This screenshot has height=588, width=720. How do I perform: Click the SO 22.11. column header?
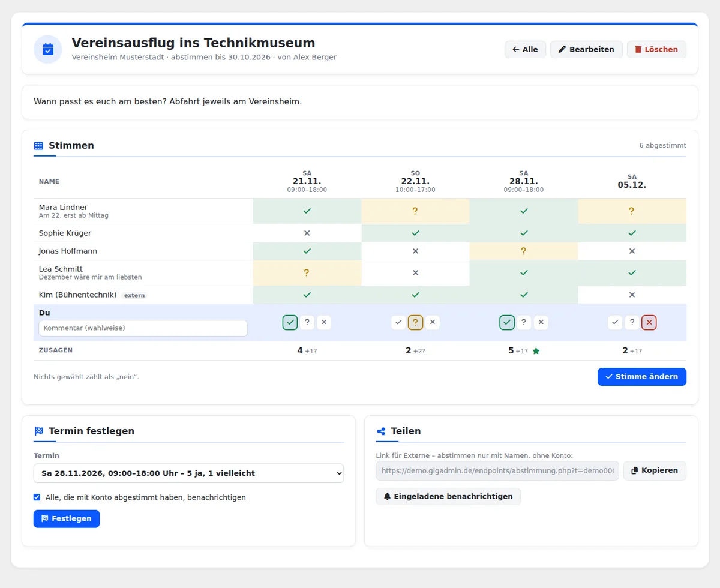[x=415, y=181]
